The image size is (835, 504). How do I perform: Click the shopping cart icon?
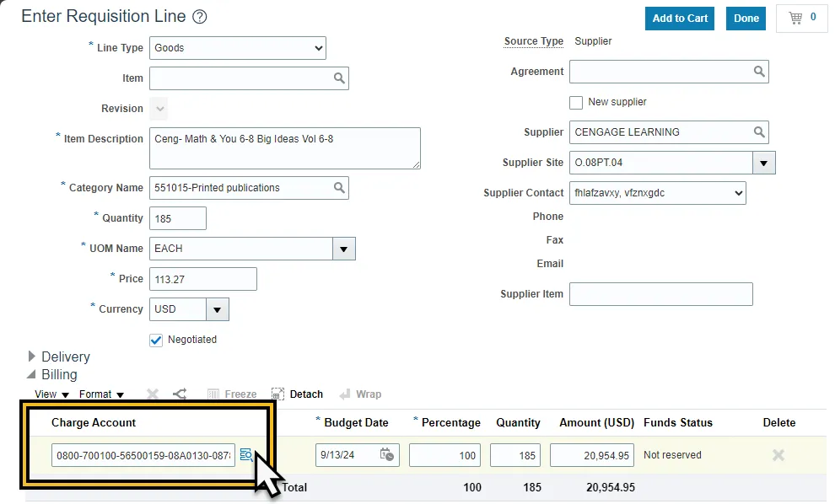[x=795, y=18]
